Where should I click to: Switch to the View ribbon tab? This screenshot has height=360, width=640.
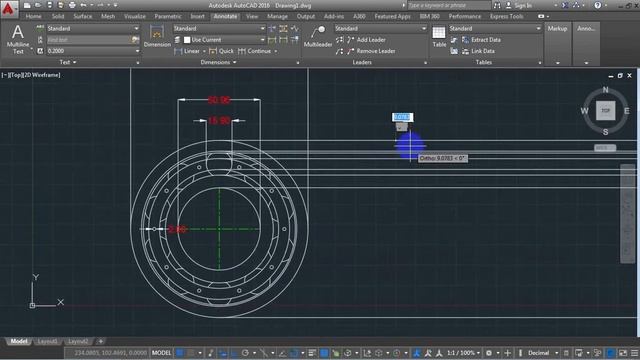[x=252, y=16]
